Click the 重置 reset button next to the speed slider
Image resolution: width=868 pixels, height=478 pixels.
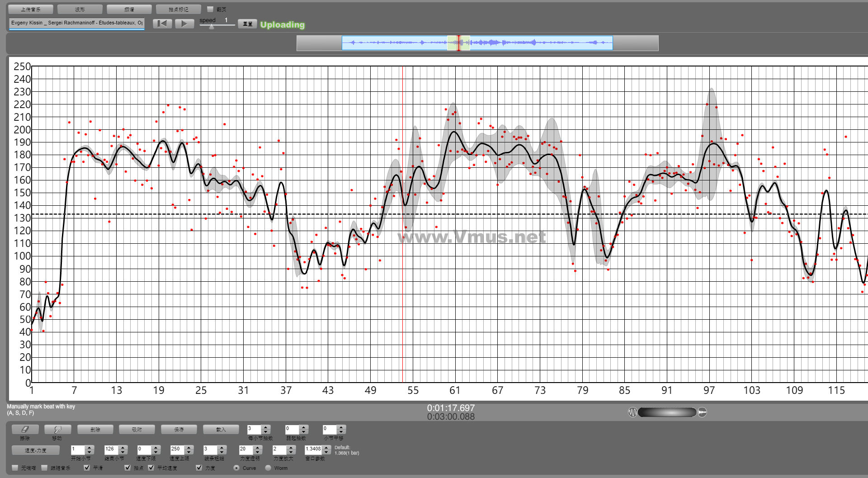coord(248,24)
